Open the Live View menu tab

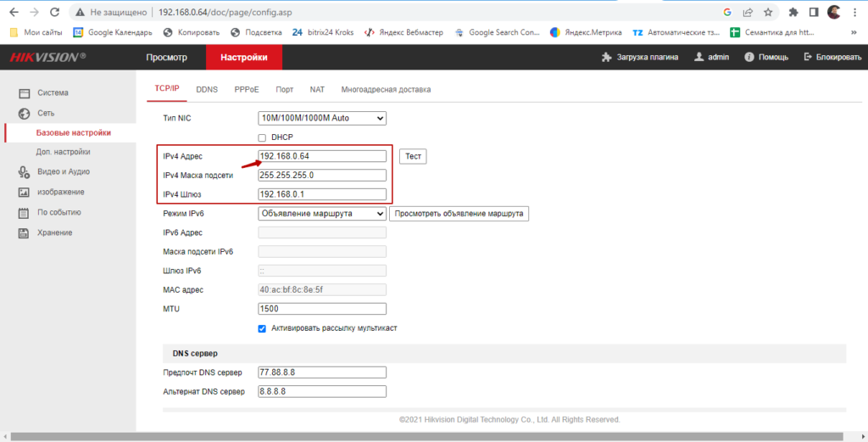coord(166,58)
